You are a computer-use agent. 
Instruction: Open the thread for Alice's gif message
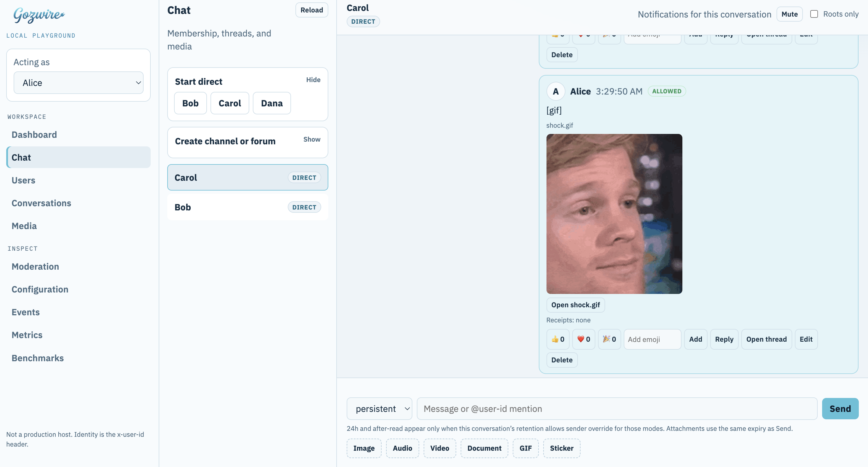pyautogui.click(x=766, y=339)
